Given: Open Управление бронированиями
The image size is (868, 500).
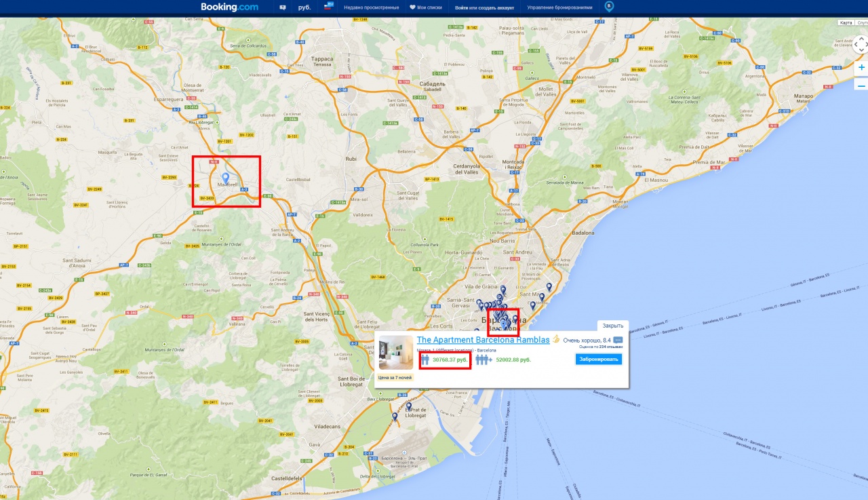Looking at the screenshot, I should [x=559, y=7].
